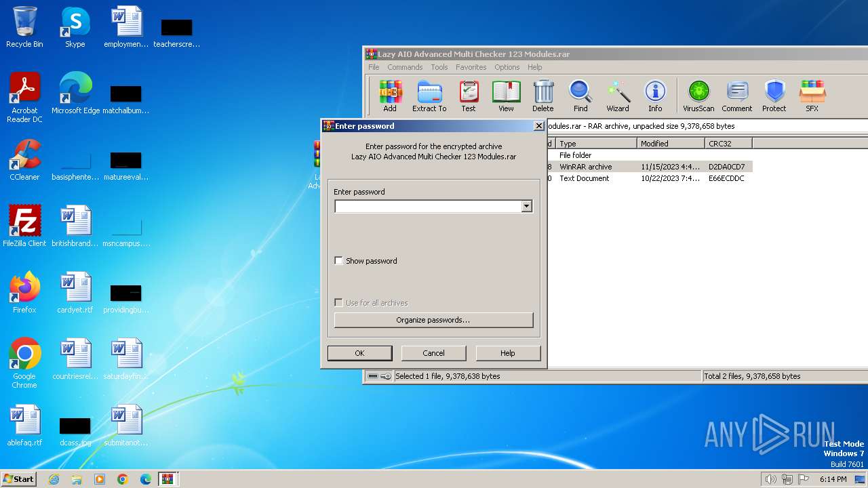Open Recycle Bin desktop icon
Image resolution: width=868 pixels, height=488 pixels.
(x=24, y=27)
